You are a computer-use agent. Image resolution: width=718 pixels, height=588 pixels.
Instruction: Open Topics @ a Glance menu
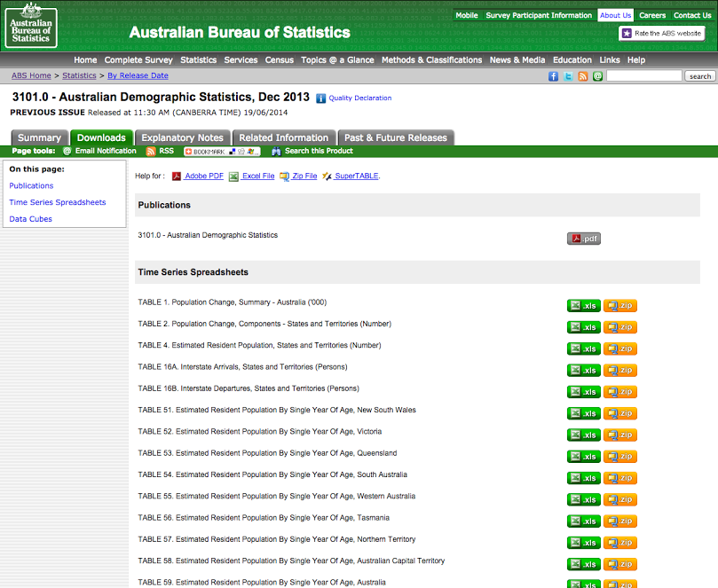(x=337, y=60)
